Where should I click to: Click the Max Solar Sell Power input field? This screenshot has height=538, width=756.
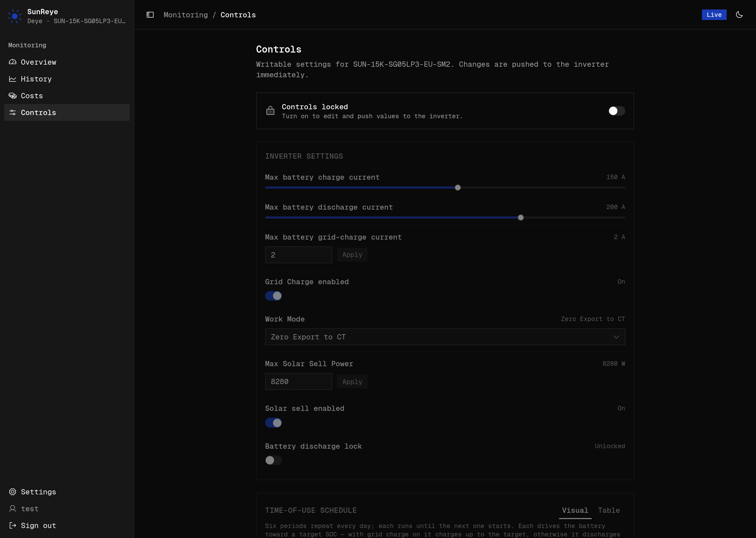[x=298, y=382]
